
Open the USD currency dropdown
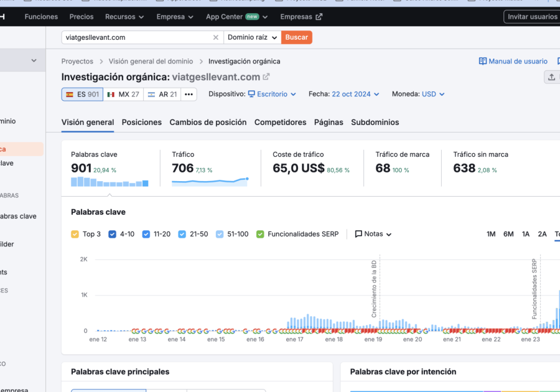[433, 94]
